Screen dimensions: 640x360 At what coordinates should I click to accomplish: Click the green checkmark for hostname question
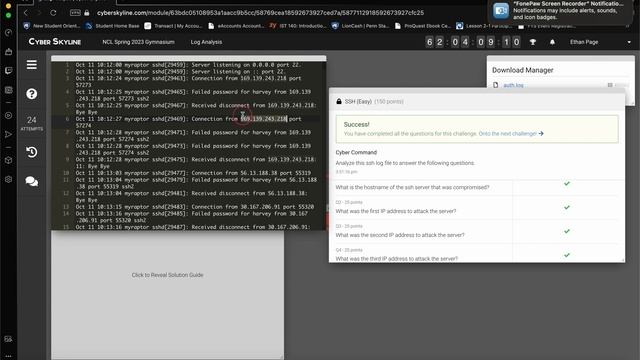coord(567,184)
